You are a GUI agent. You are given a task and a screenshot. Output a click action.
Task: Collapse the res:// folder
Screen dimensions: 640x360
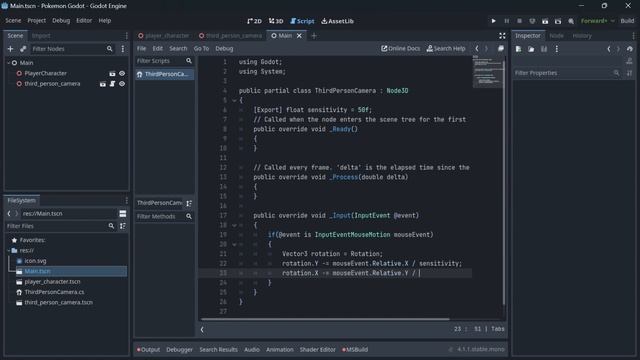tap(9, 251)
